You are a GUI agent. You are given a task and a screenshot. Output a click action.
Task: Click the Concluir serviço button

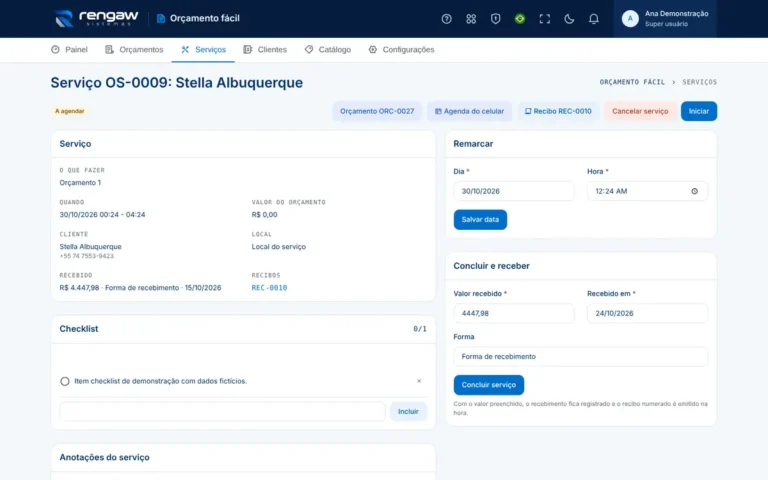click(488, 385)
